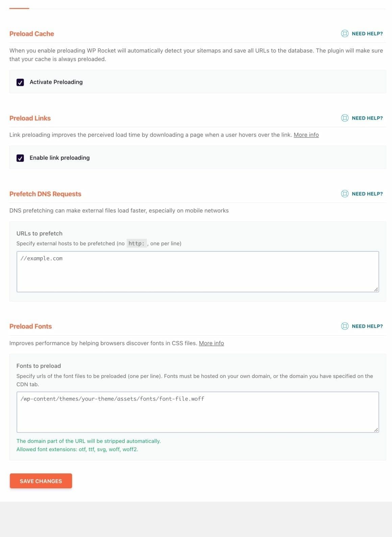The width and height of the screenshot is (392, 537).
Task: Click NEED HELP next to Preload Cache
Action: click(x=367, y=33)
